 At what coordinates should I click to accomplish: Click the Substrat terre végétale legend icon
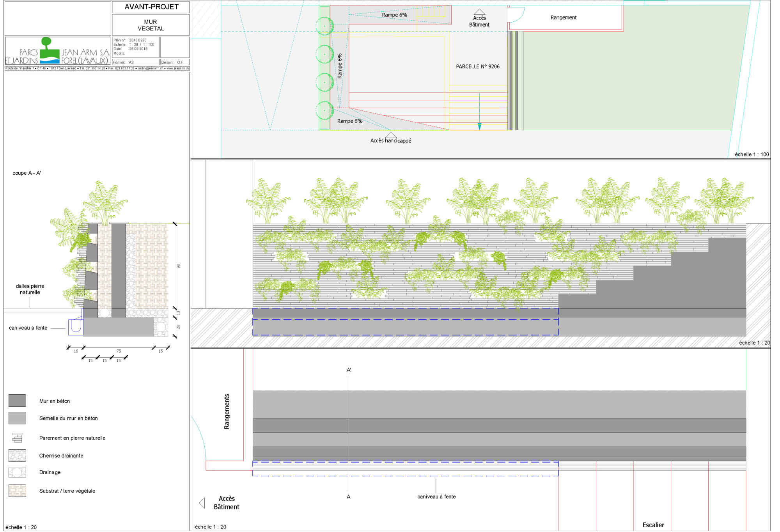(x=17, y=491)
